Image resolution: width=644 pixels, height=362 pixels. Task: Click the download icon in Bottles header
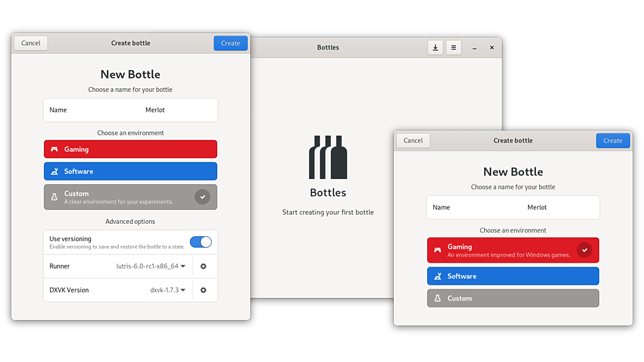click(435, 47)
